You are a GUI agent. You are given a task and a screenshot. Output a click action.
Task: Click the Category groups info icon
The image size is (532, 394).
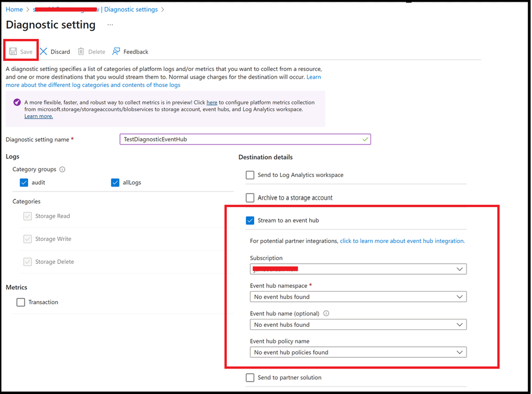62,169
